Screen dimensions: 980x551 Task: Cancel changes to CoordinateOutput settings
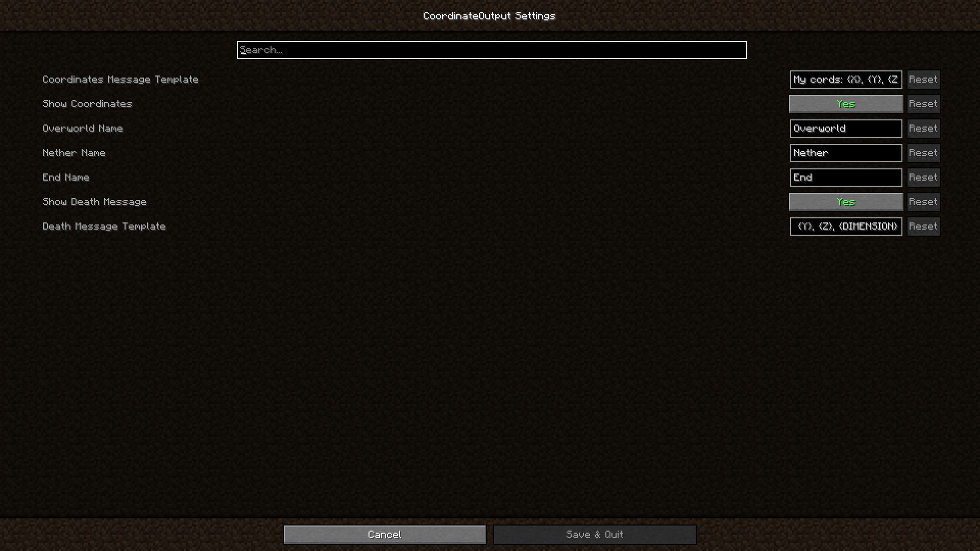384,534
